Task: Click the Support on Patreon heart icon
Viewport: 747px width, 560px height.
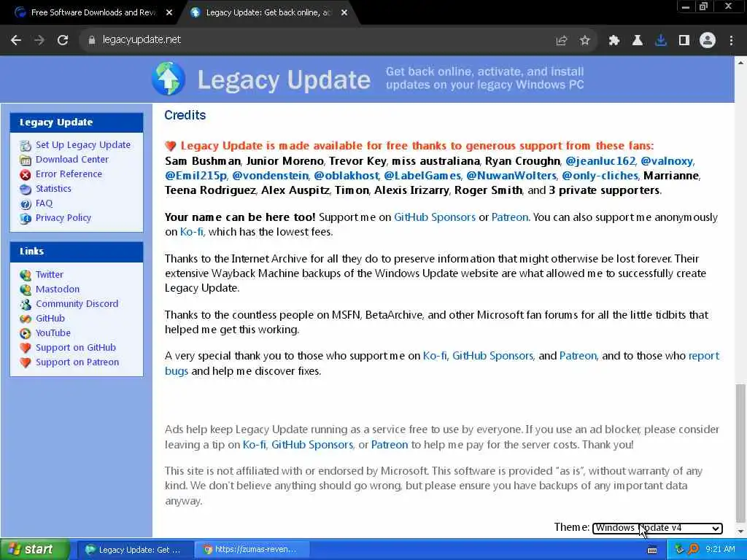Action: point(26,363)
